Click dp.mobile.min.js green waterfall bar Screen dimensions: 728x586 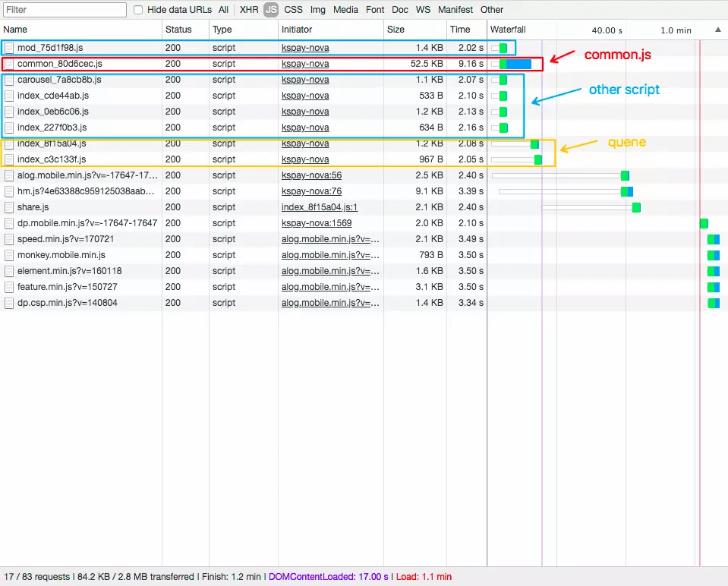click(704, 223)
